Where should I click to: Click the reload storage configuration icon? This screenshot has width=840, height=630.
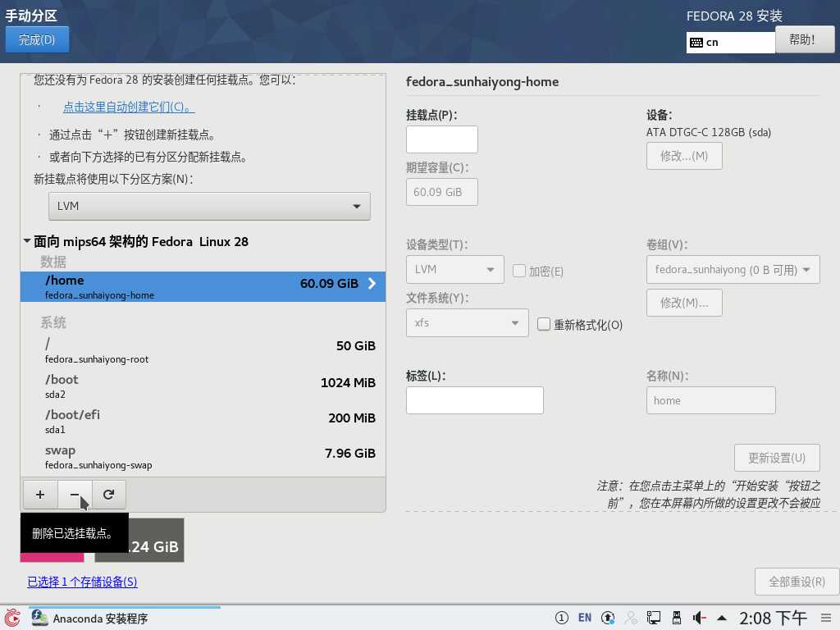tap(109, 495)
